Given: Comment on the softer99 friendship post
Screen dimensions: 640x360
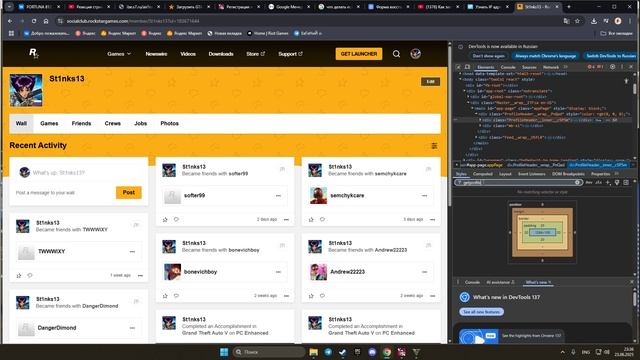Looking at the screenshot, I should pos(176,220).
